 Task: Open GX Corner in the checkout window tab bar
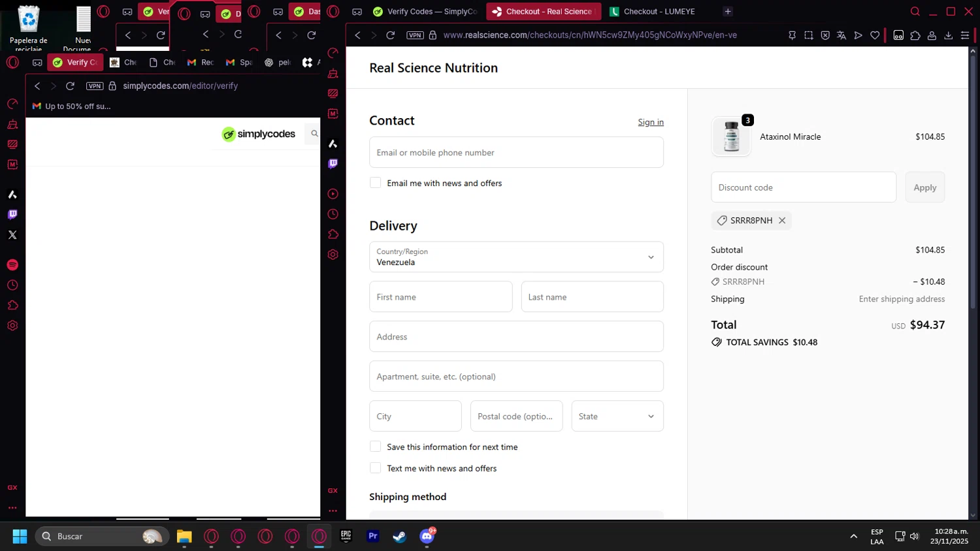[x=357, y=12]
